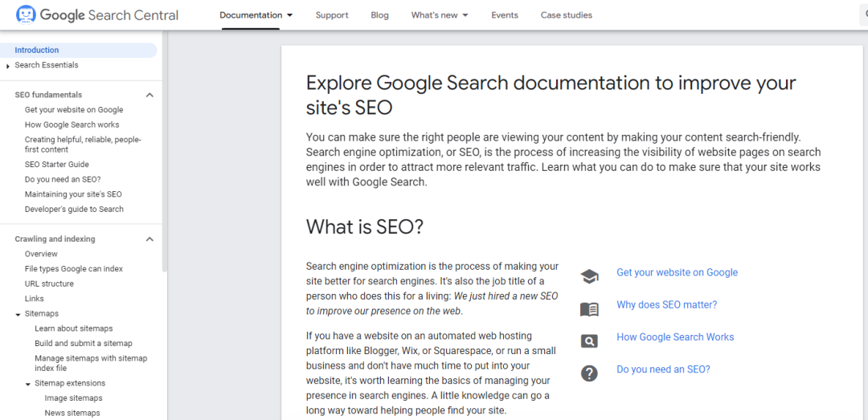The height and width of the screenshot is (420, 868).
Task: Open News sitemaps in sidebar
Action: 72,413
